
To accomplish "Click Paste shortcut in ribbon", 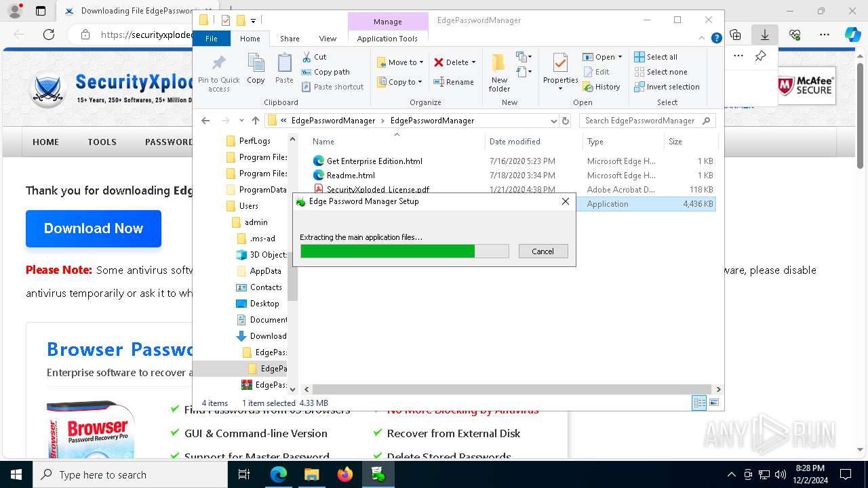I will click(x=332, y=87).
